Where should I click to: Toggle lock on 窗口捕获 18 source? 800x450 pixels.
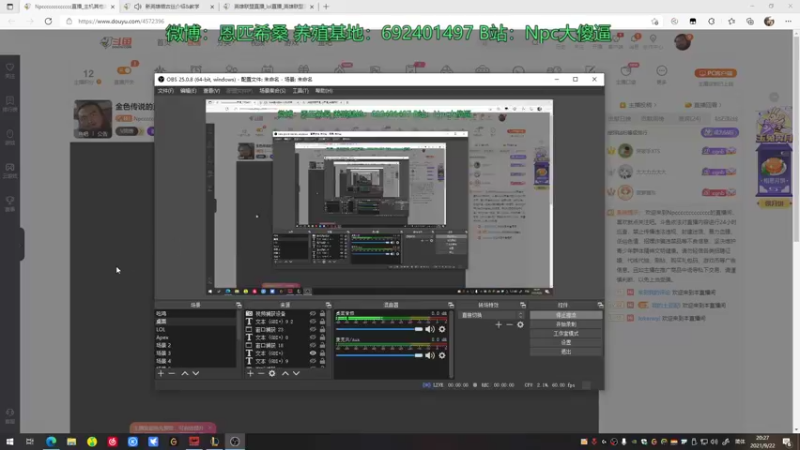click(322, 345)
